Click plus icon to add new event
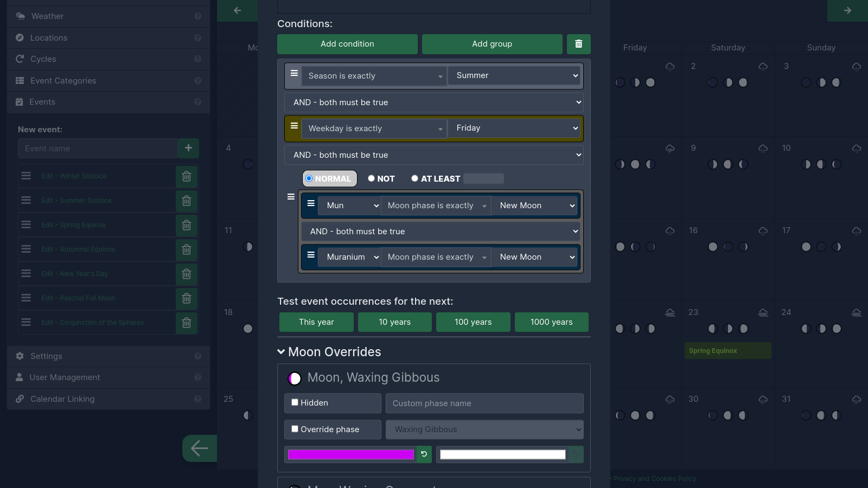868x488 pixels. point(188,148)
